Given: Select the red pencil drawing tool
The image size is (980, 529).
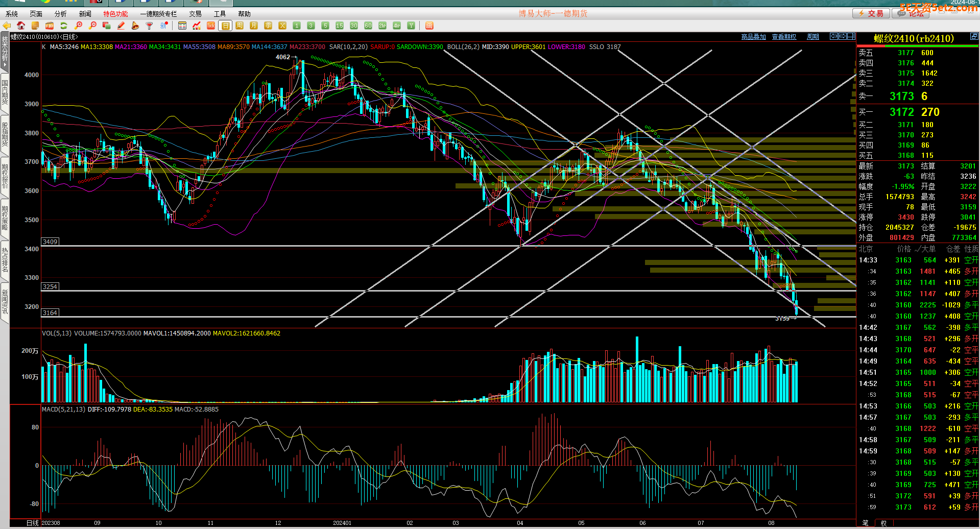Looking at the screenshot, I should point(121,26).
